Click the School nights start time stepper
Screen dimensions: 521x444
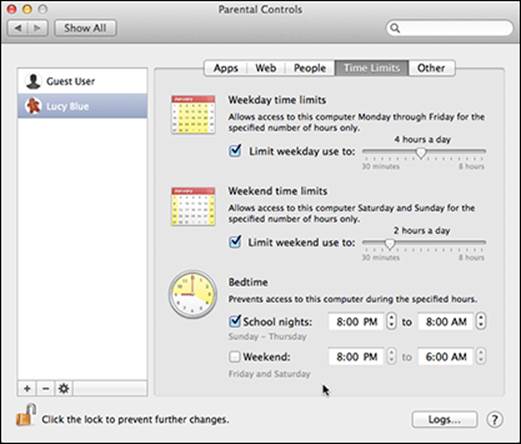click(x=391, y=321)
